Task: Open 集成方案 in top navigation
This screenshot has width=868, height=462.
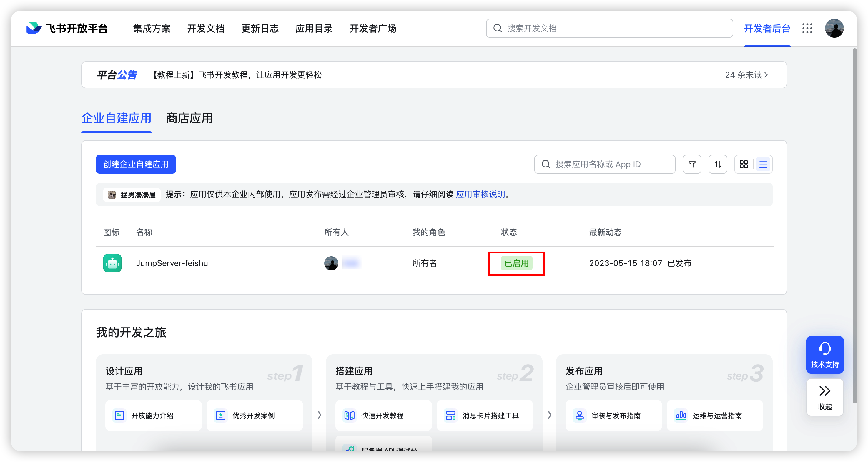Action: click(152, 29)
